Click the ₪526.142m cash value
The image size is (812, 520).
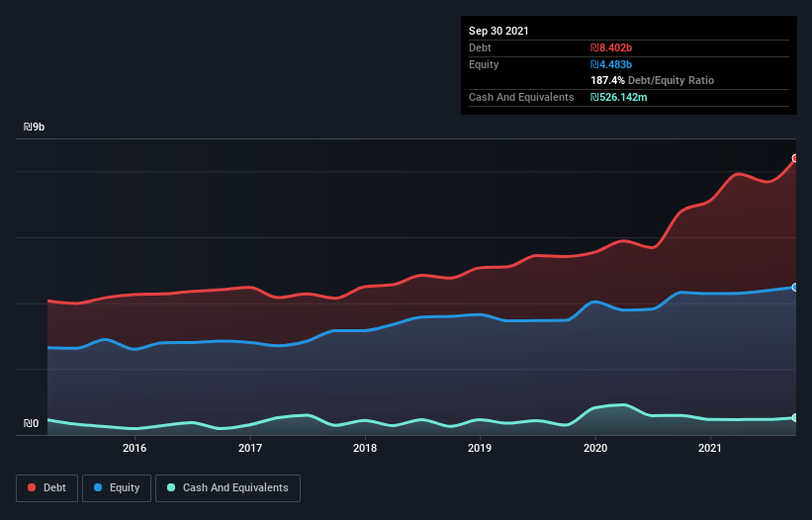[x=619, y=97]
